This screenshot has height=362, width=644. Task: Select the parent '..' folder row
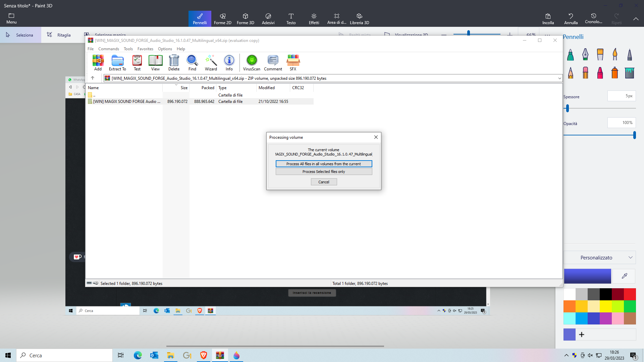[200, 95]
